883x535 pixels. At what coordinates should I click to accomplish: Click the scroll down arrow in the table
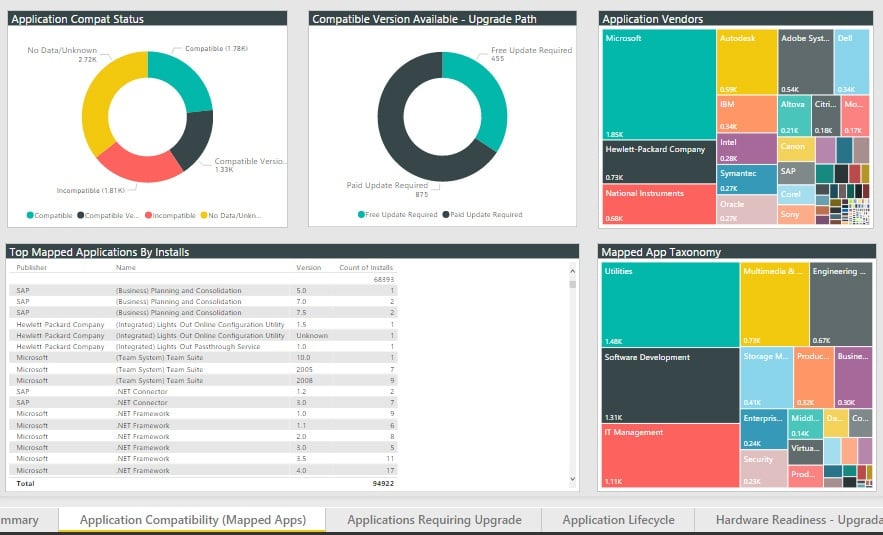573,479
